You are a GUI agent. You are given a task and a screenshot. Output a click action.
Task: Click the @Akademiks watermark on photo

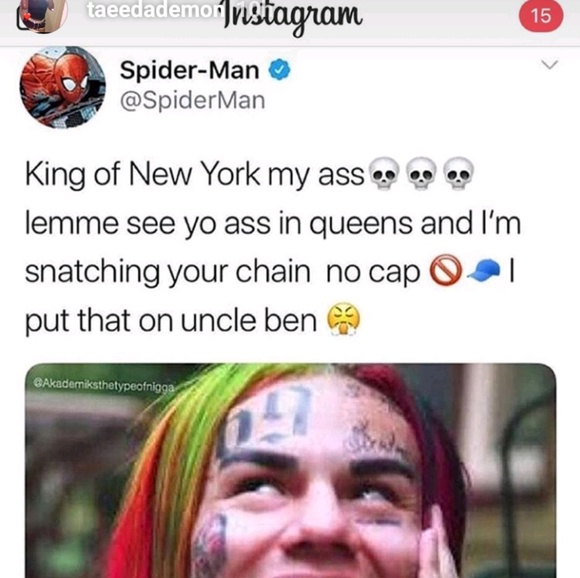point(104,385)
